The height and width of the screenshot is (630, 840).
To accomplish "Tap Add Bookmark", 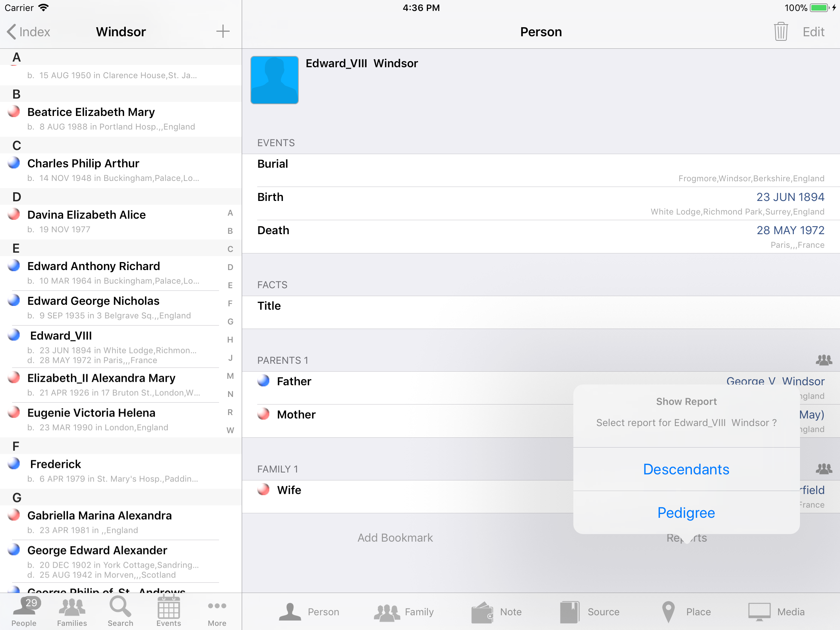I will tap(395, 538).
